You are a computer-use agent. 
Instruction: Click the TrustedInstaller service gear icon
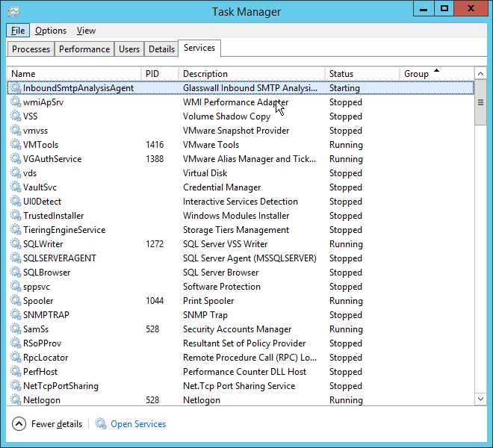tap(16, 216)
